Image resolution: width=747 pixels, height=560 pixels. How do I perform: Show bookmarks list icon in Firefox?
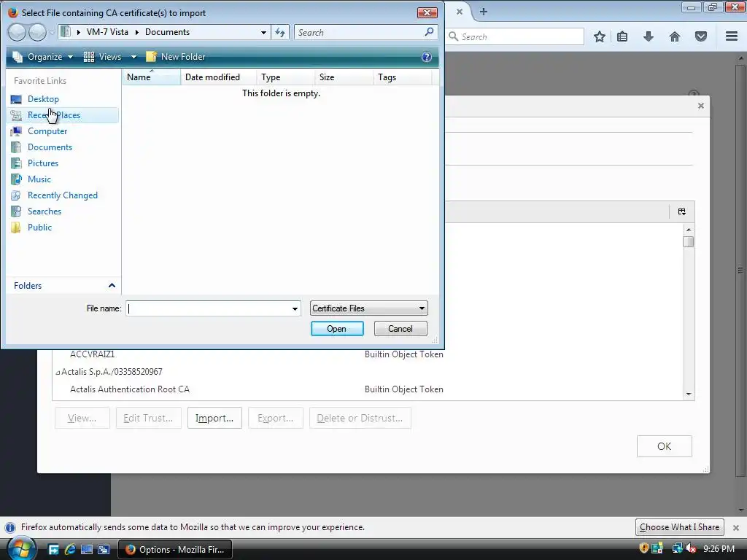pos(622,36)
